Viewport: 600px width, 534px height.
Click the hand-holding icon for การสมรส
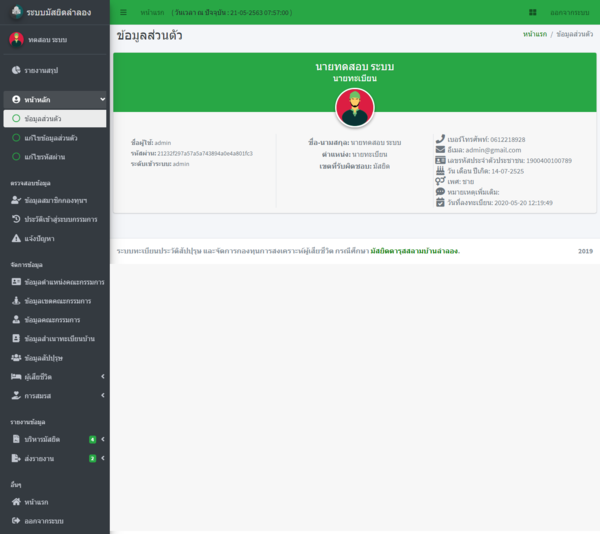click(16, 395)
